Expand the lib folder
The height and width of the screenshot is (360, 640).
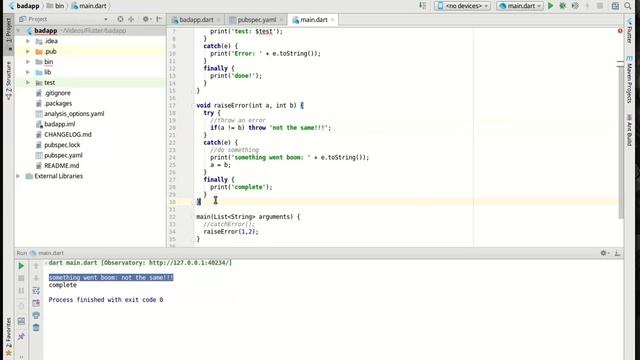[x=28, y=72]
